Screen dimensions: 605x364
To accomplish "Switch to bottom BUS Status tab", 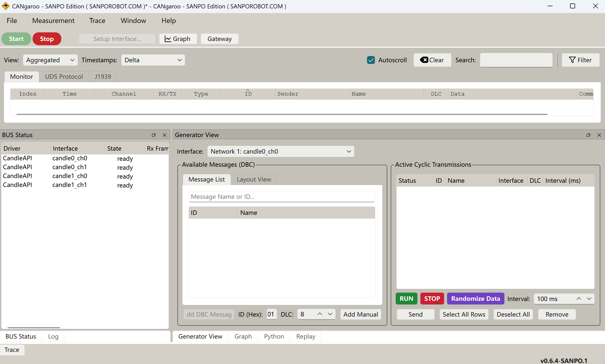I will pyautogui.click(x=21, y=337).
